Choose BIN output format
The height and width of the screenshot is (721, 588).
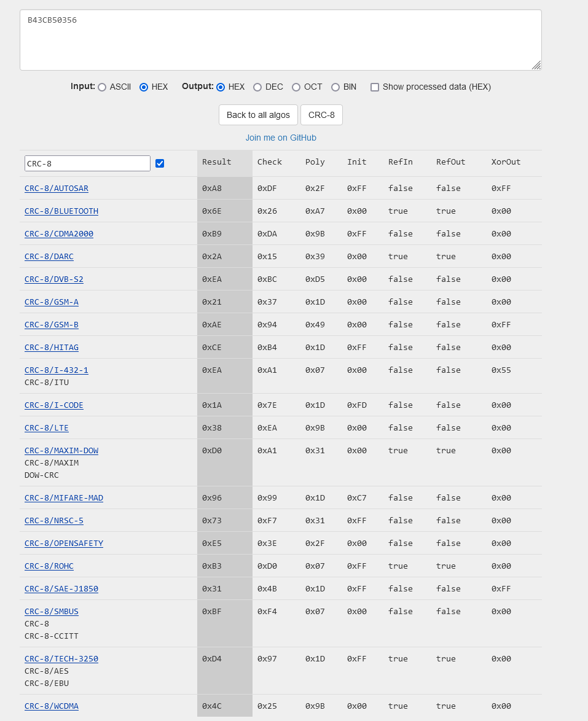pyautogui.click(x=335, y=87)
